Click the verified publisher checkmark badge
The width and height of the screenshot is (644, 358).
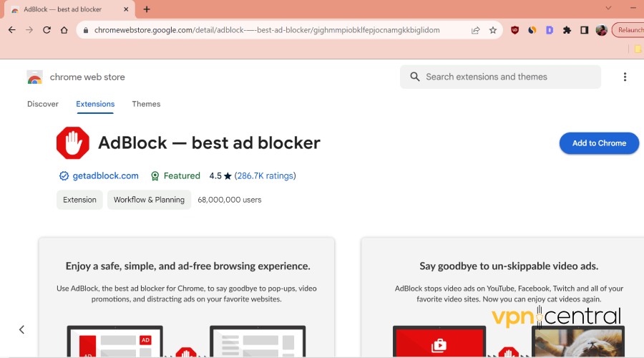(x=64, y=176)
